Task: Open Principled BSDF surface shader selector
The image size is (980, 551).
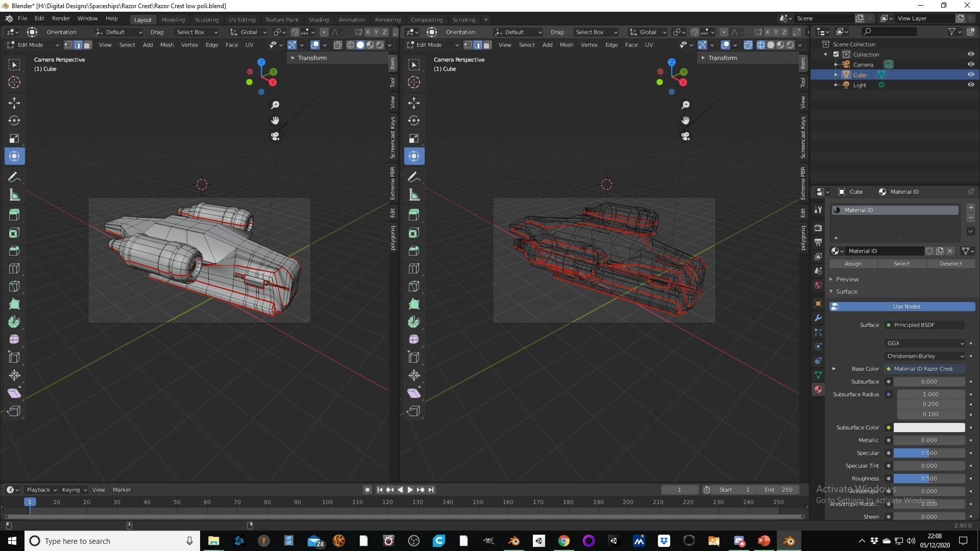Action: [x=924, y=325]
